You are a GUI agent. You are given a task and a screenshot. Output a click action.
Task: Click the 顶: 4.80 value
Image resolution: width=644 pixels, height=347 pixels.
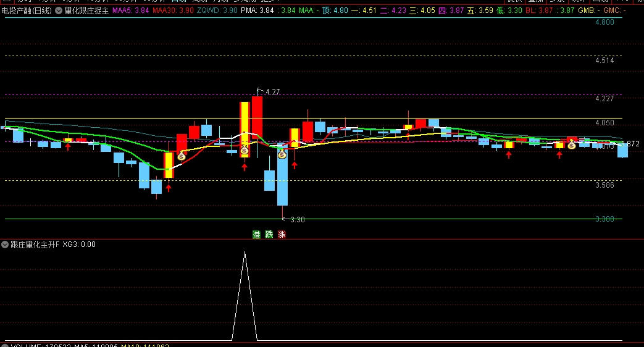coord(335,10)
